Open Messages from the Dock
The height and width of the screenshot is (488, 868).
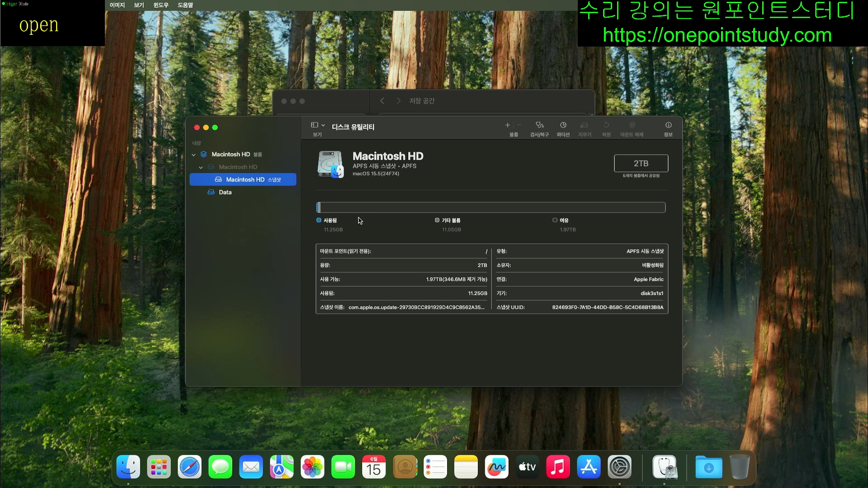pyautogui.click(x=220, y=467)
